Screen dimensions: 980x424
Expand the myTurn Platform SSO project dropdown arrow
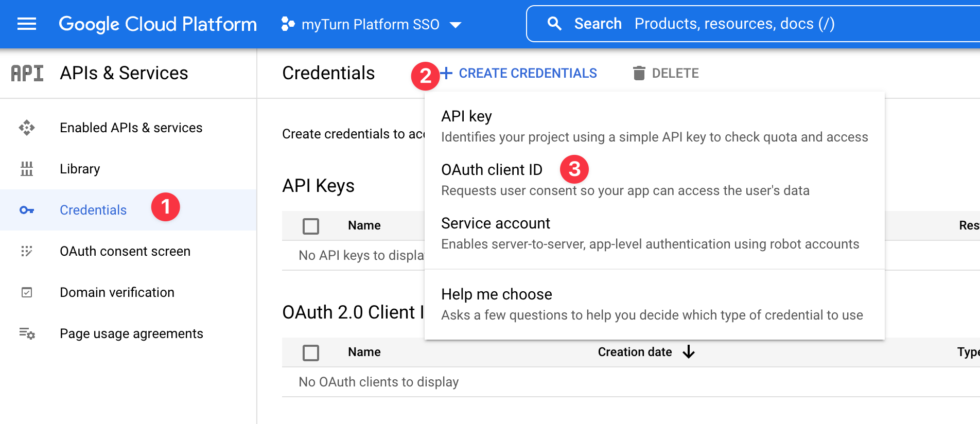click(x=456, y=25)
